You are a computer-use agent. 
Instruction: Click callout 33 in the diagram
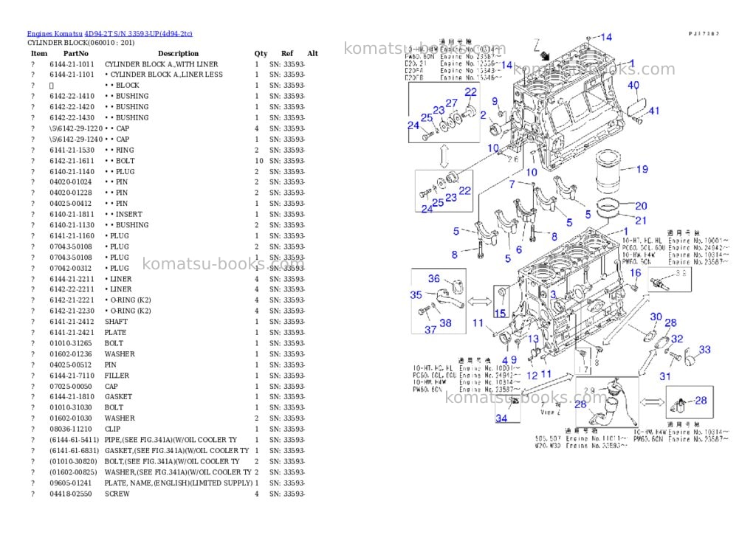(704, 350)
